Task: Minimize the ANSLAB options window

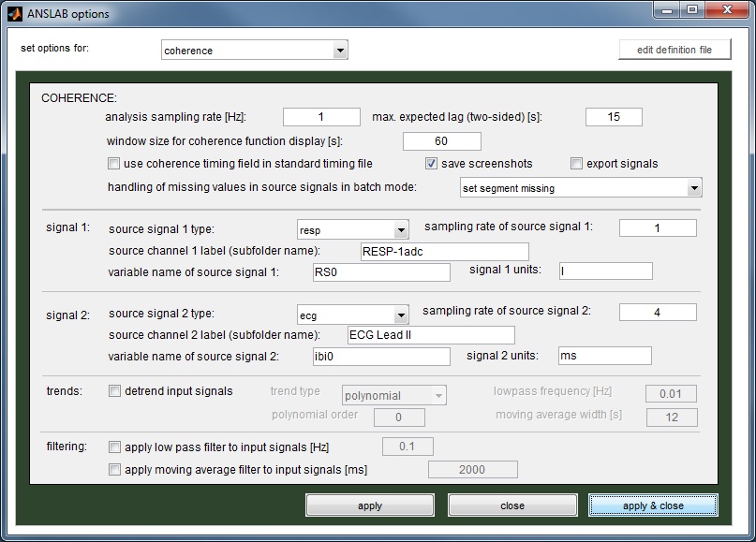Action: (x=667, y=10)
